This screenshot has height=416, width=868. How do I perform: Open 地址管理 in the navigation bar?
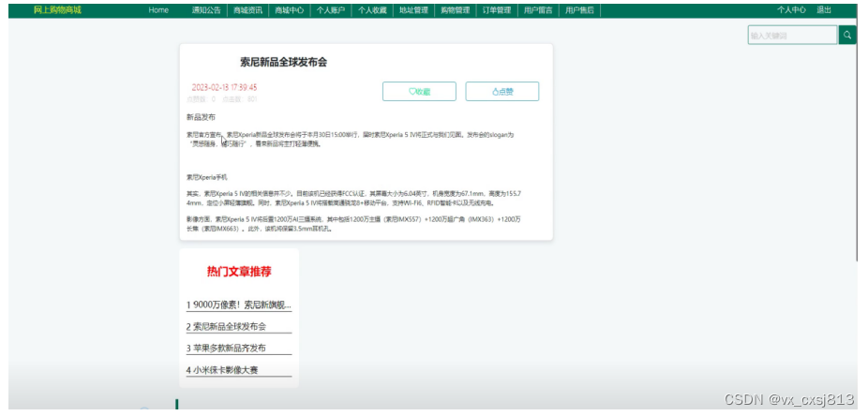pyautogui.click(x=414, y=10)
